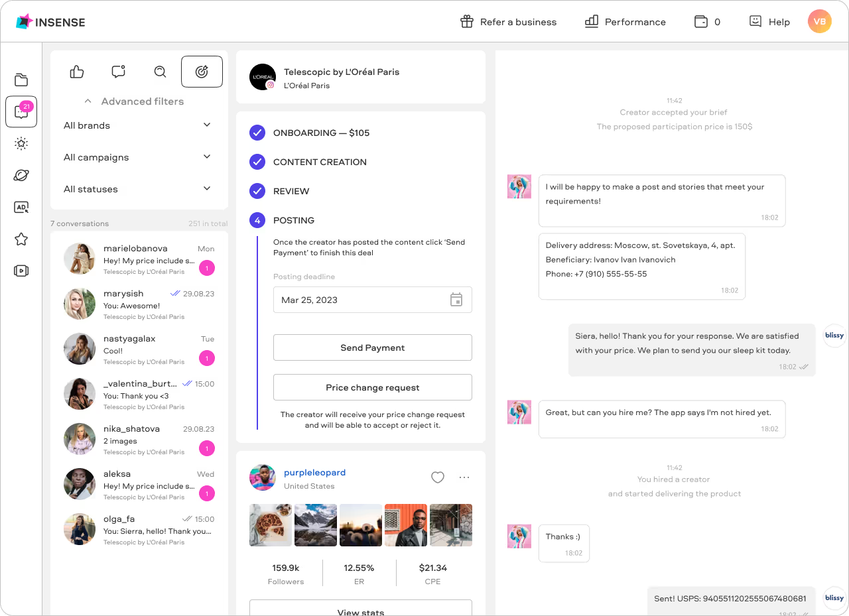Select the thumbs-up filter tab

tap(77, 72)
